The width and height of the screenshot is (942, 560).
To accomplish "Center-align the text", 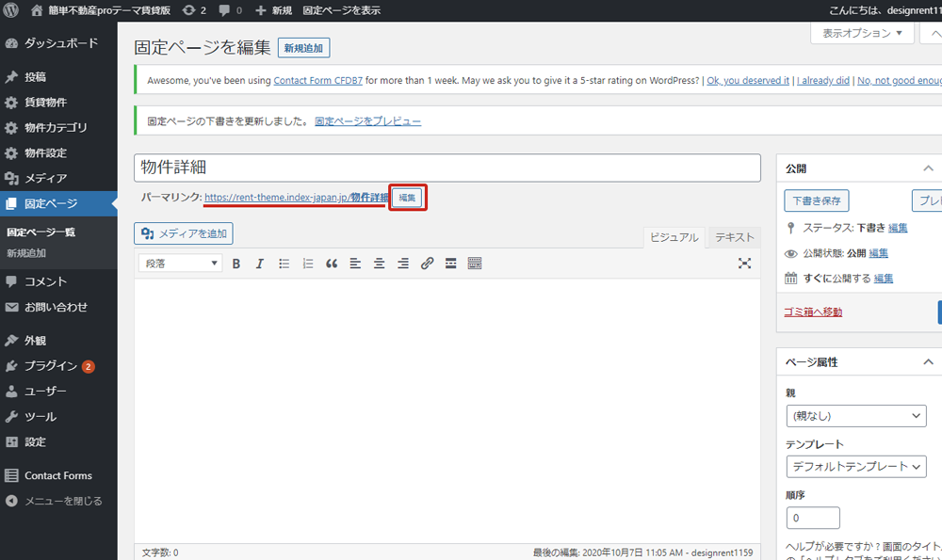I will (x=379, y=264).
